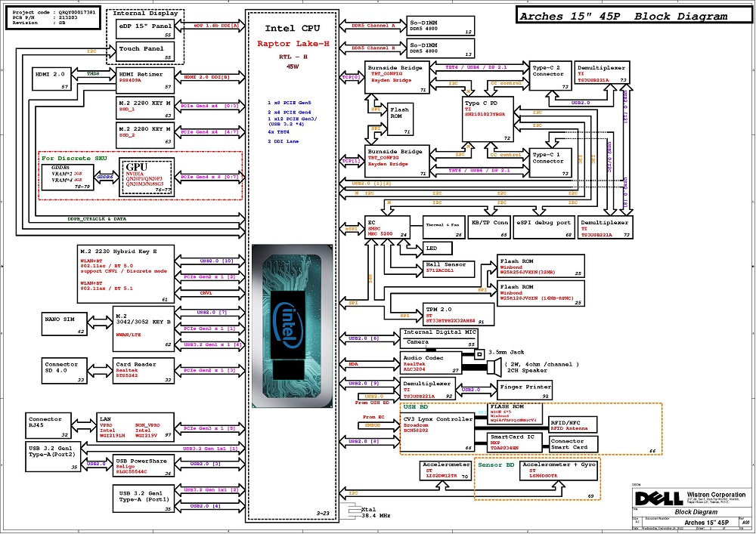Click the GDDR6 VRAM block
756x534 pixels.
point(67,177)
